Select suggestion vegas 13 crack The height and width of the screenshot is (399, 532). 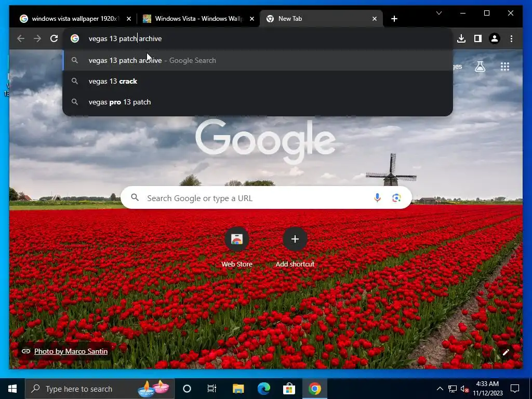coord(258,82)
